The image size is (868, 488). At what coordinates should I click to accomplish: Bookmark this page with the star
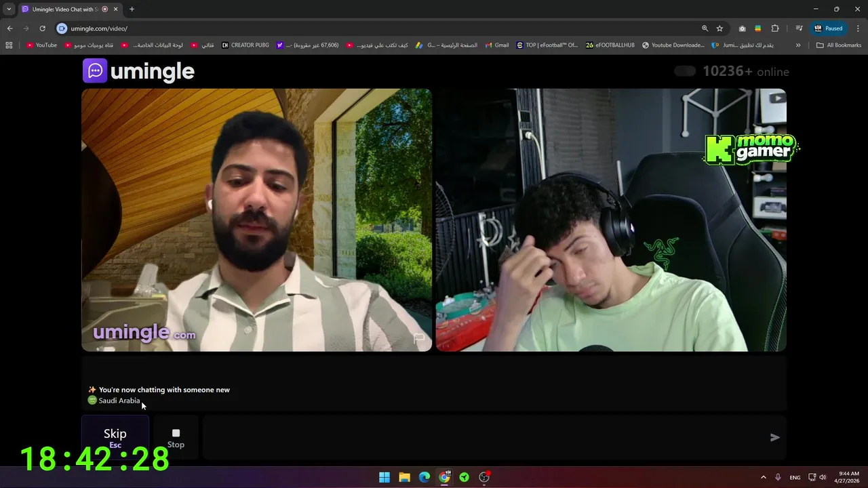pyautogui.click(x=719, y=28)
